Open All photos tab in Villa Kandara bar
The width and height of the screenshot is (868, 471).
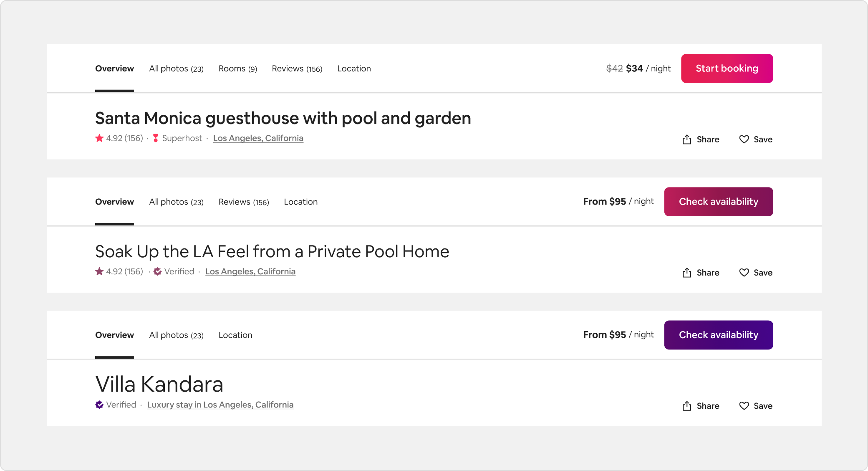point(176,335)
